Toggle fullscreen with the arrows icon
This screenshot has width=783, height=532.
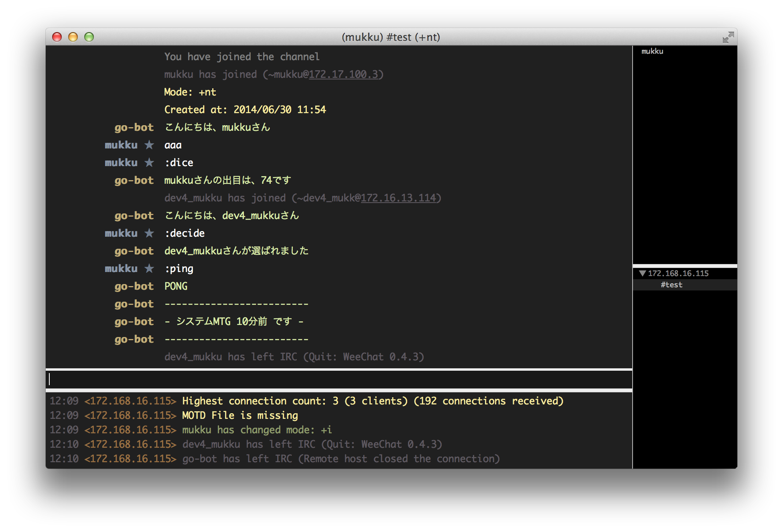tap(728, 37)
